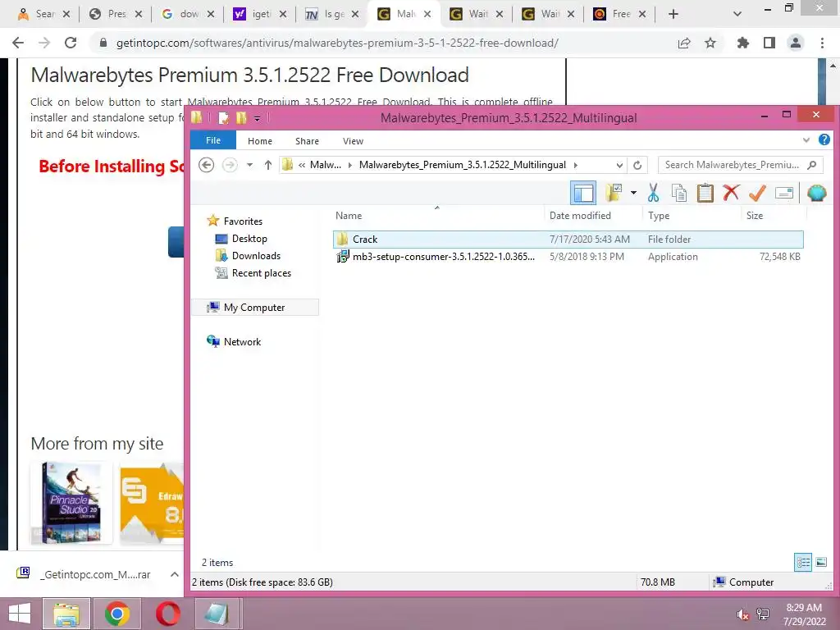This screenshot has width=840, height=630.
Task: Open the Customize Quick Access Toolbar dropdown
Action: click(257, 118)
